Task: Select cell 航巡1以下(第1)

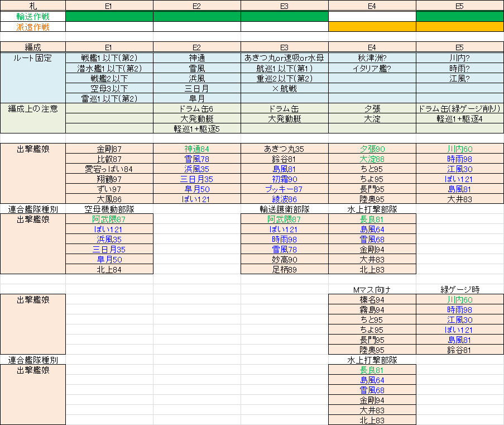Action: click(285, 68)
